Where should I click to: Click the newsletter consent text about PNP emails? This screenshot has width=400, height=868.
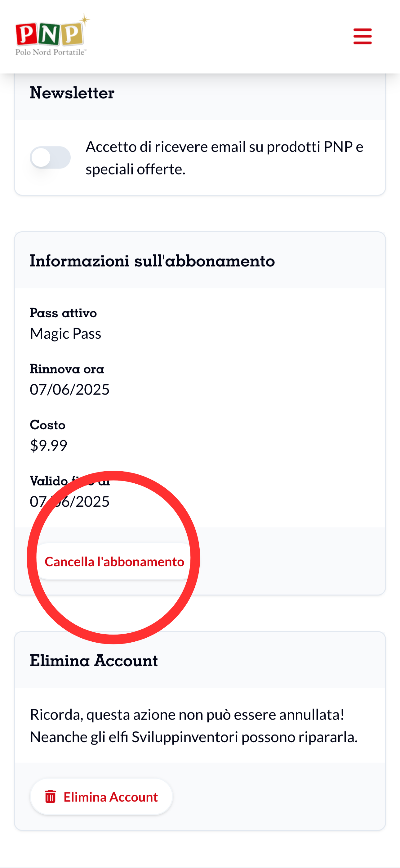pyautogui.click(x=224, y=158)
